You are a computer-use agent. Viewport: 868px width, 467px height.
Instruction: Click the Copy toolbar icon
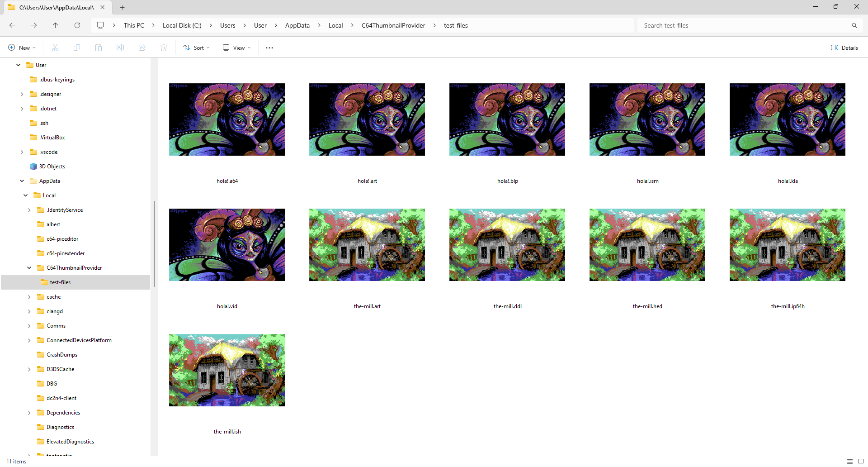pos(77,48)
